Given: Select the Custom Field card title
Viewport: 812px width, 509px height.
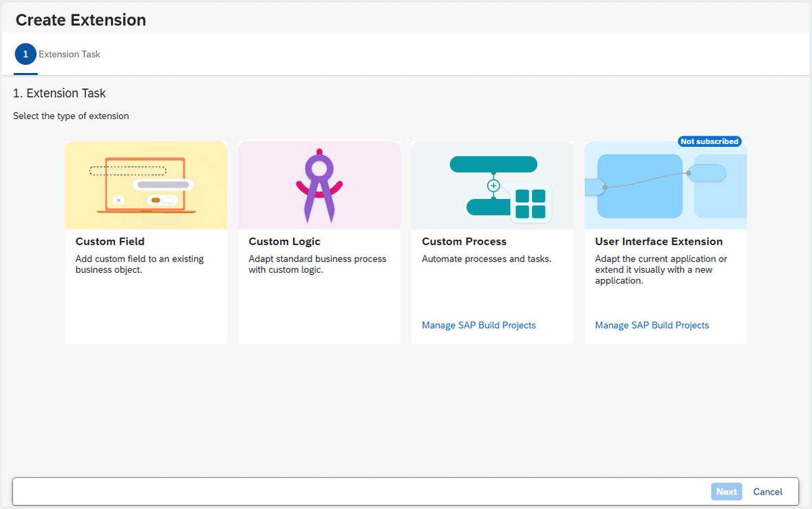Looking at the screenshot, I should pyautogui.click(x=110, y=242).
